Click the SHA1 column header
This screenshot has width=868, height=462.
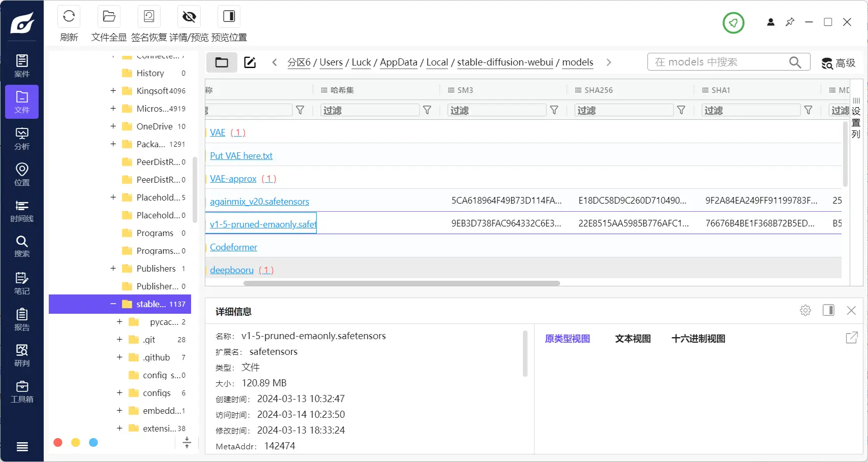coord(721,90)
